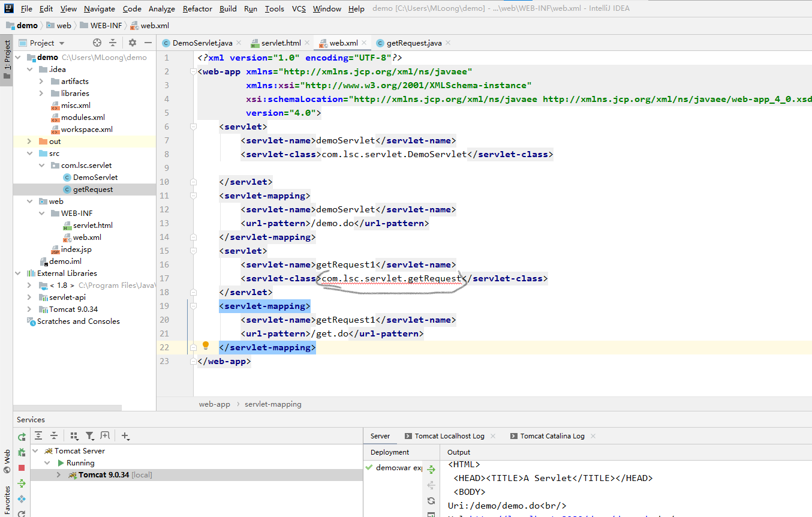Select index.jsp in project tree
The image size is (812, 517).
click(71, 250)
